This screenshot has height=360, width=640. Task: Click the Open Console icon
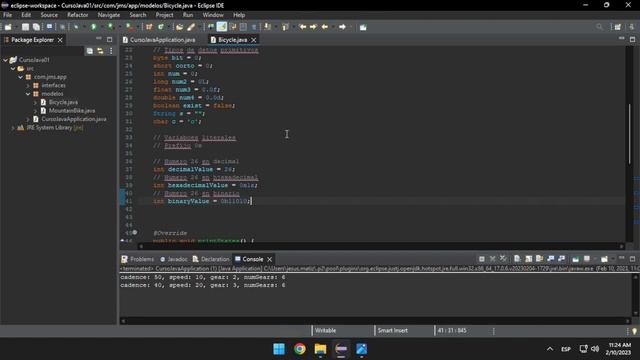[604, 259]
